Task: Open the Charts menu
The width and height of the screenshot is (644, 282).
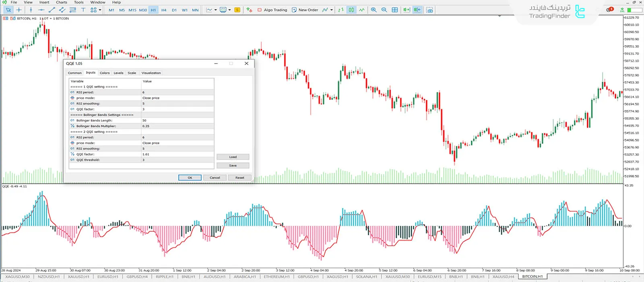Action: click(61, 2)
